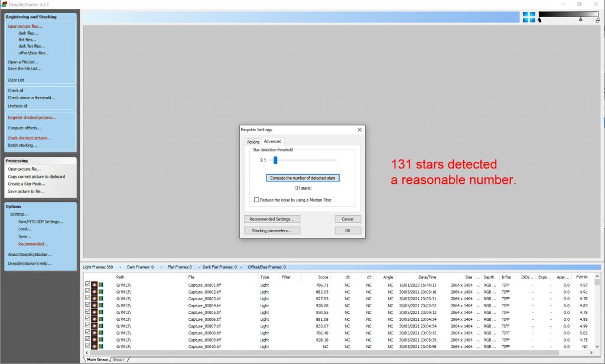This screenshot has height=364, width=605.
Task: Click the light frame icon for Capture_00005.tif
Action: 94,312
